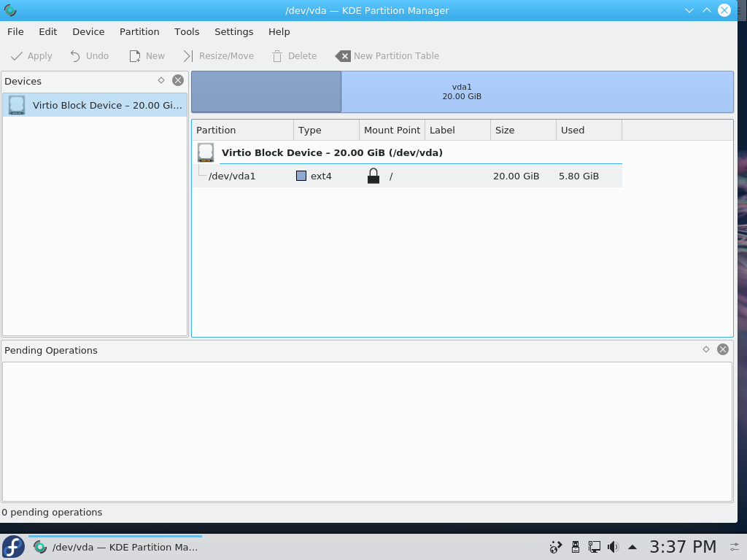Click the Delete trash toolbar button
Image resolution: width=747 pixels, height=560 pixels.
pyautogui.click(x=295, y=56)
